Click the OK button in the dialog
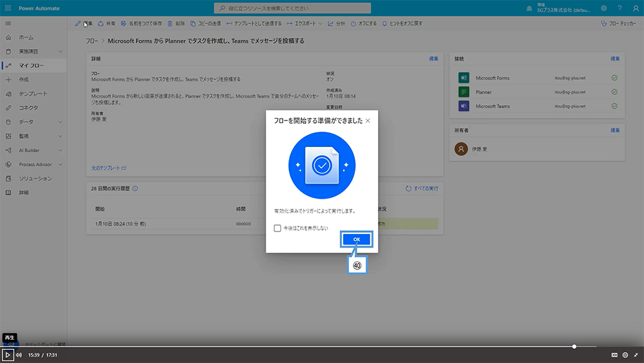Image resolution: width=644 pixels, height=363 pixels. tap(357, 239)
